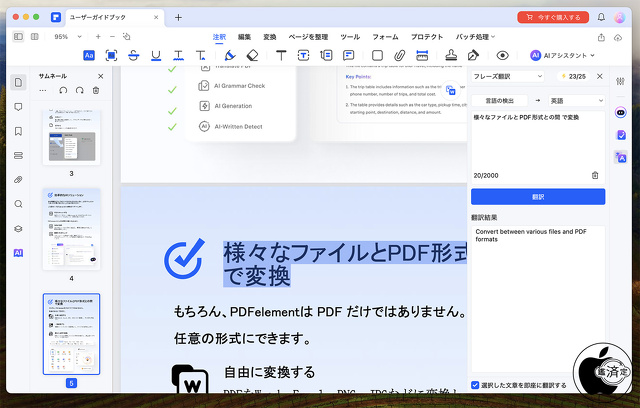Toggle the two-page layout view icon
This screenshot has width=640, height=408.
[x=35, y=37]
